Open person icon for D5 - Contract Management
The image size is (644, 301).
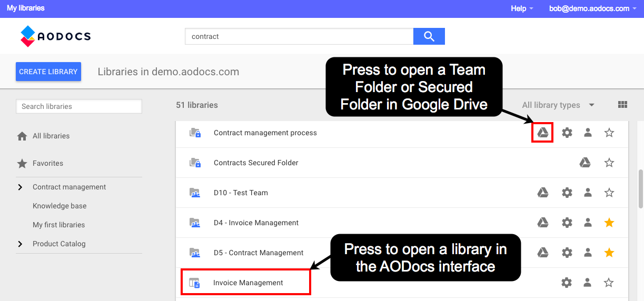pos(588,253)
